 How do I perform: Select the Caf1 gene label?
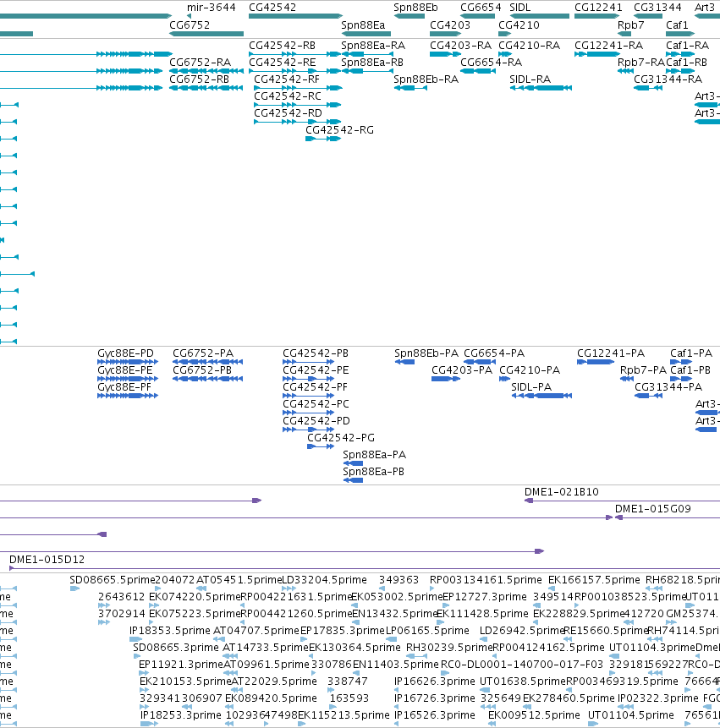coord(677,25)
